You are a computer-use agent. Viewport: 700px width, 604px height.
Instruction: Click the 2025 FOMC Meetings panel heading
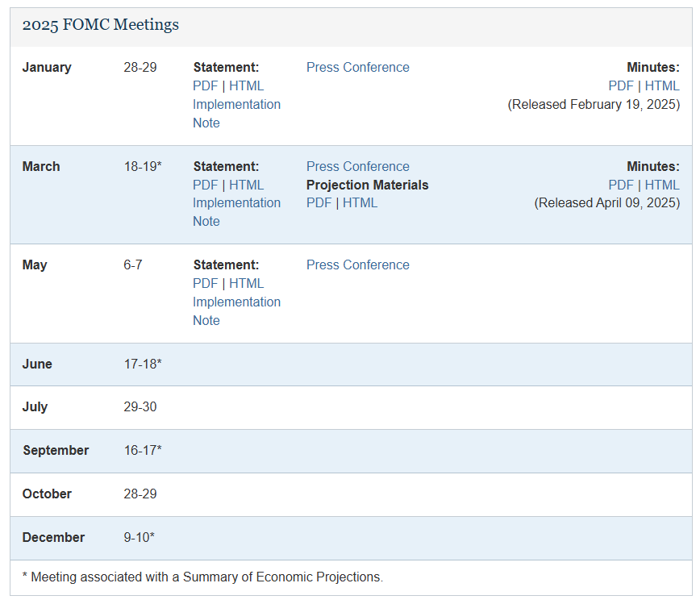pos(101,25)
